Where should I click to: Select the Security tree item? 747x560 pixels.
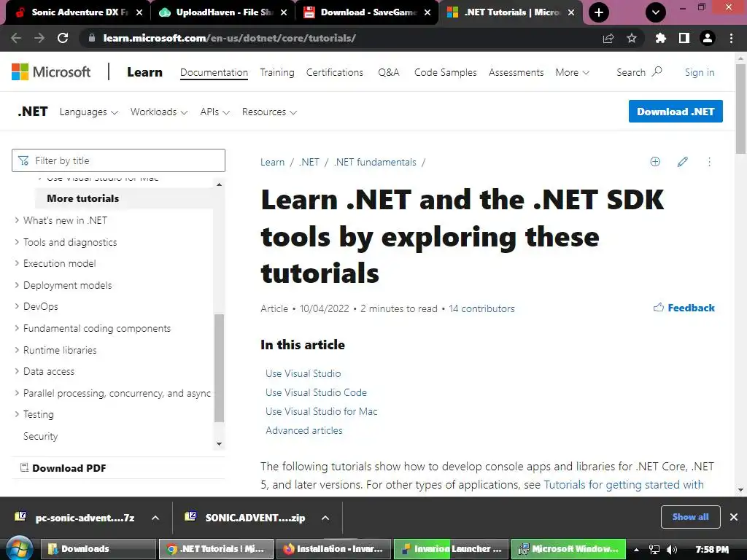click(41, 436)
